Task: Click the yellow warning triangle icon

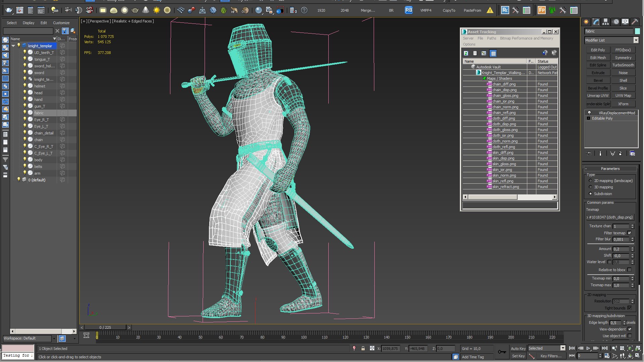Action: (490, 10)
